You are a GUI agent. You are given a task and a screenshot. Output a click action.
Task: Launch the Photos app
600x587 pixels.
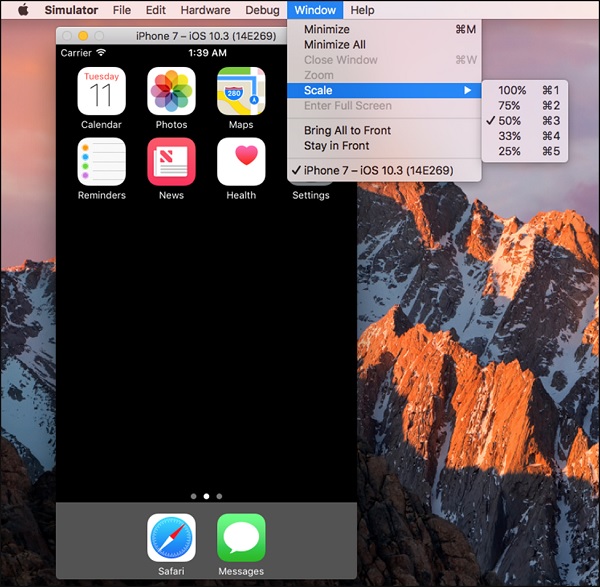coord(171,92)
